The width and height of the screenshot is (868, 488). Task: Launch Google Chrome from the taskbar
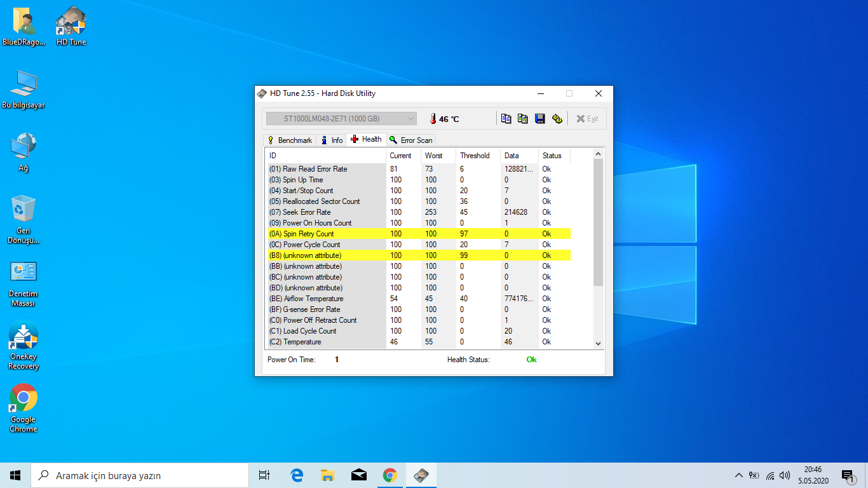390,475
